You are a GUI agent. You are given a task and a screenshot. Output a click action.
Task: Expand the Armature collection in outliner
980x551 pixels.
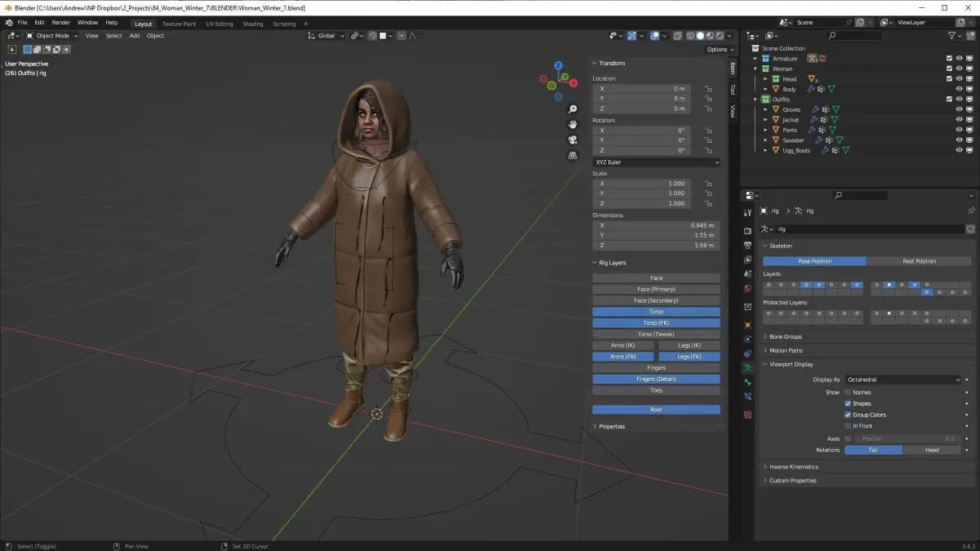(x=756, y=59)
